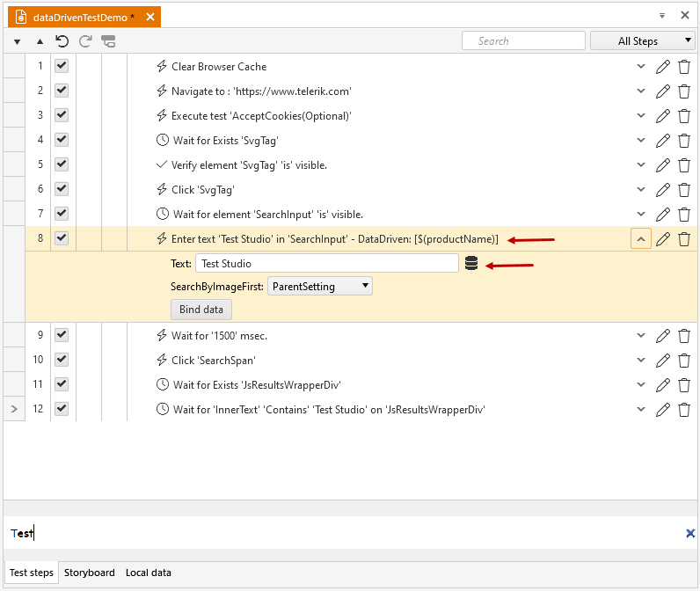Click the move step up arrow
This screenshot has width=700, height=591.
point(40,41)
